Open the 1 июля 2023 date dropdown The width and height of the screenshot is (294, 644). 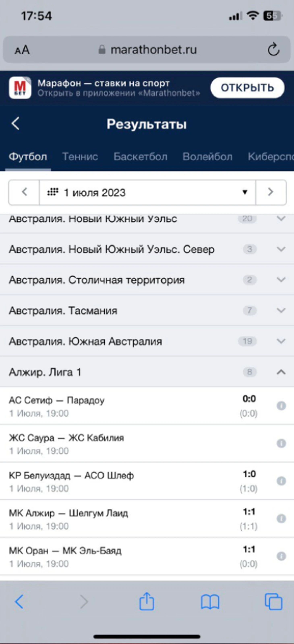click(147, 192)
